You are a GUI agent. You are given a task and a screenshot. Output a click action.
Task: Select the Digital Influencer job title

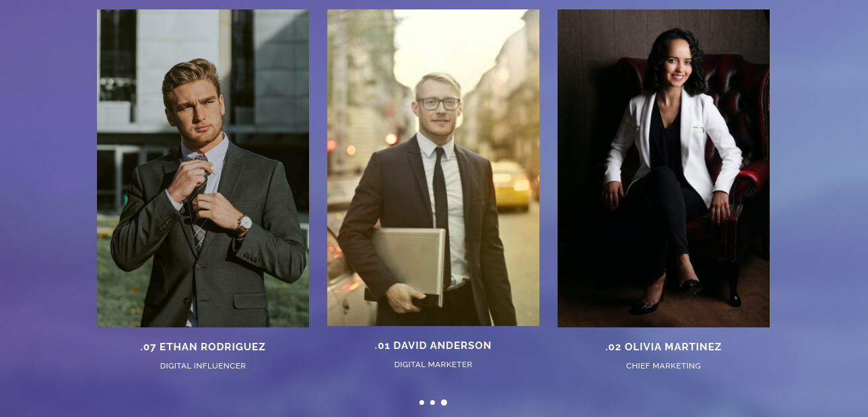click(x=203, y=366)
